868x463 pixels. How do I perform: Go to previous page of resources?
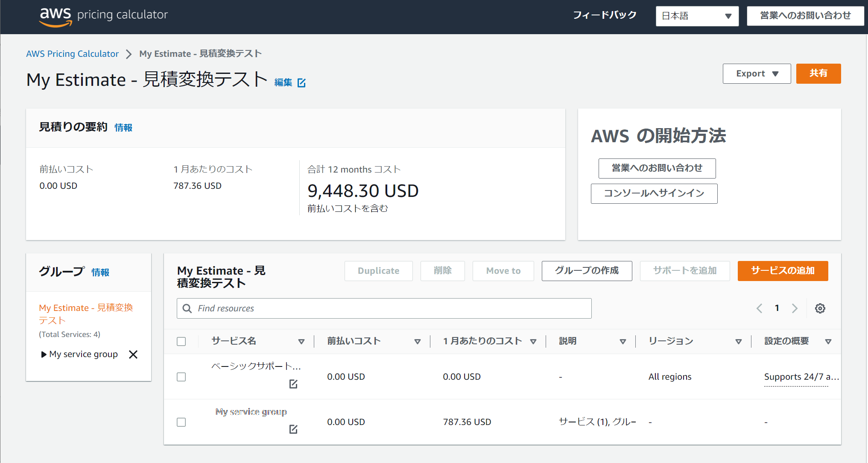pos(759,308)
